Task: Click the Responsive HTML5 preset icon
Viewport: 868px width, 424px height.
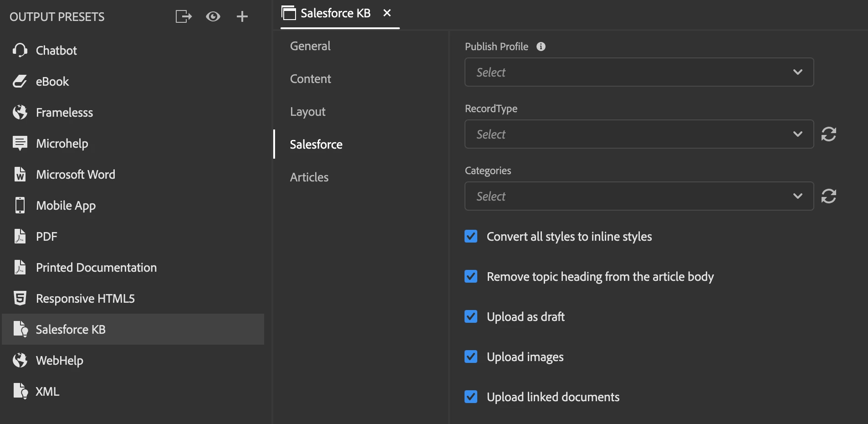Action: coord(20,298)
